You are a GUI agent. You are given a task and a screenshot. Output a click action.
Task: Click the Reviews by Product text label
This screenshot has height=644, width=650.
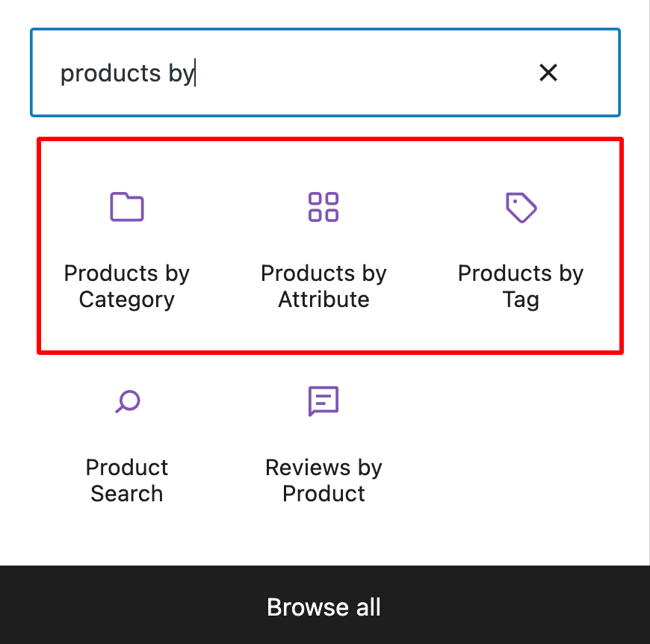324,480
